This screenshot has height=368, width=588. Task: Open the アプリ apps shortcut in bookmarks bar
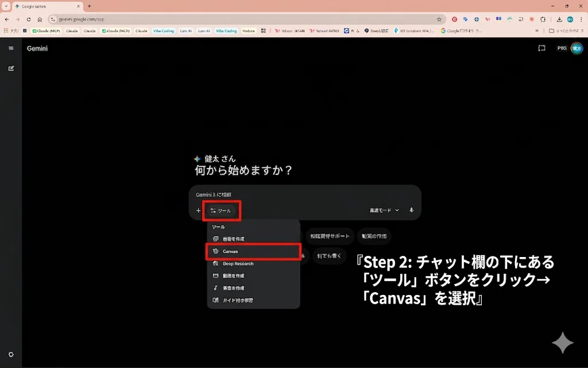[x=11, y=31]
